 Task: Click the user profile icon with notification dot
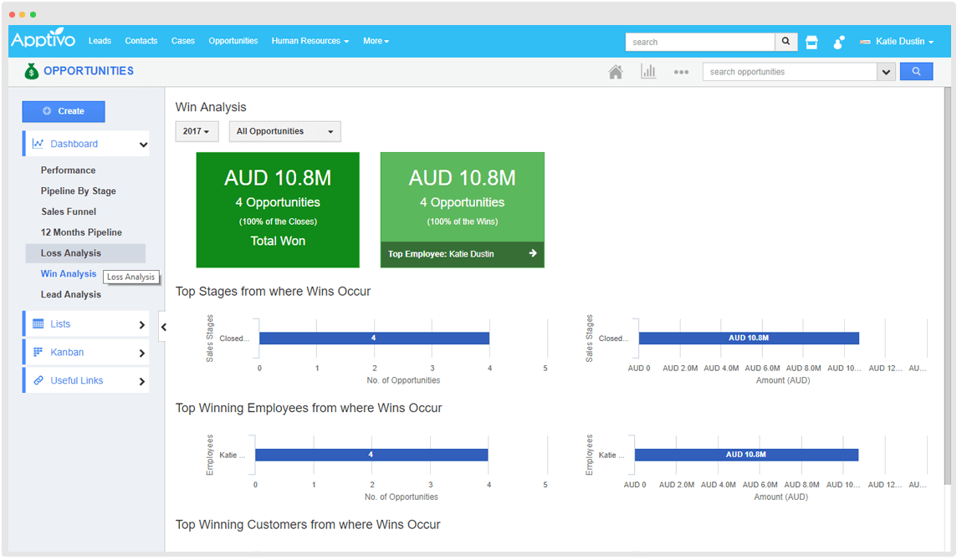(838, 41)
